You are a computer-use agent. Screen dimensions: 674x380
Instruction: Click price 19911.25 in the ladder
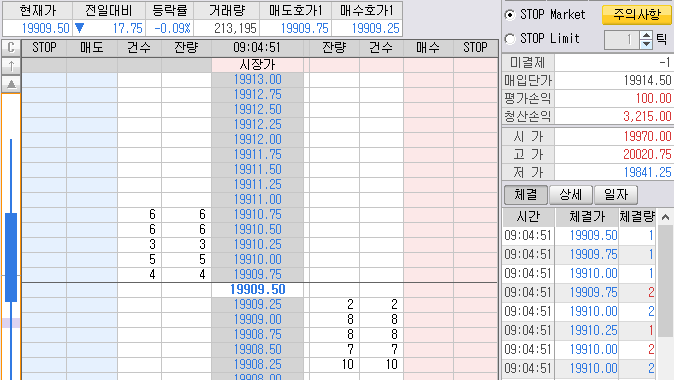point(257,184)
